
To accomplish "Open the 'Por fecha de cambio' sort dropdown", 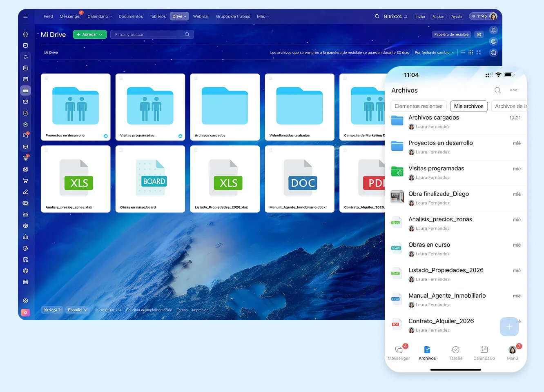I will [x=435, y=53].
